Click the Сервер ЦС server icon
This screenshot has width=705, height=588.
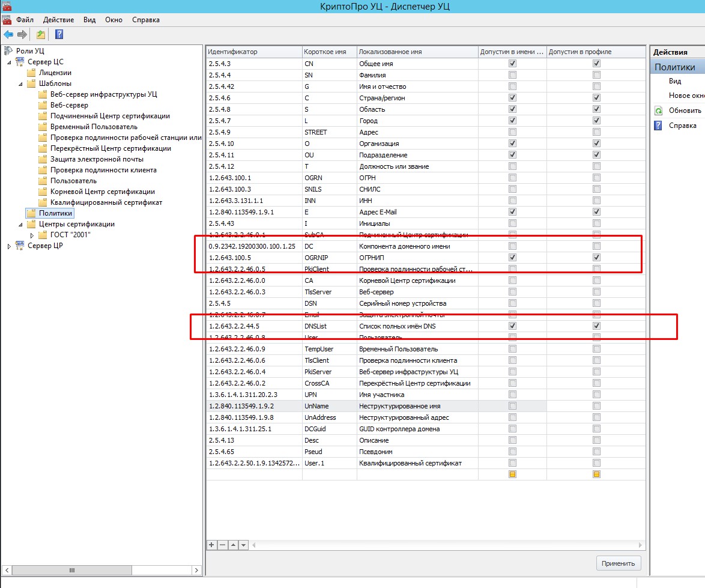point(20,62)
